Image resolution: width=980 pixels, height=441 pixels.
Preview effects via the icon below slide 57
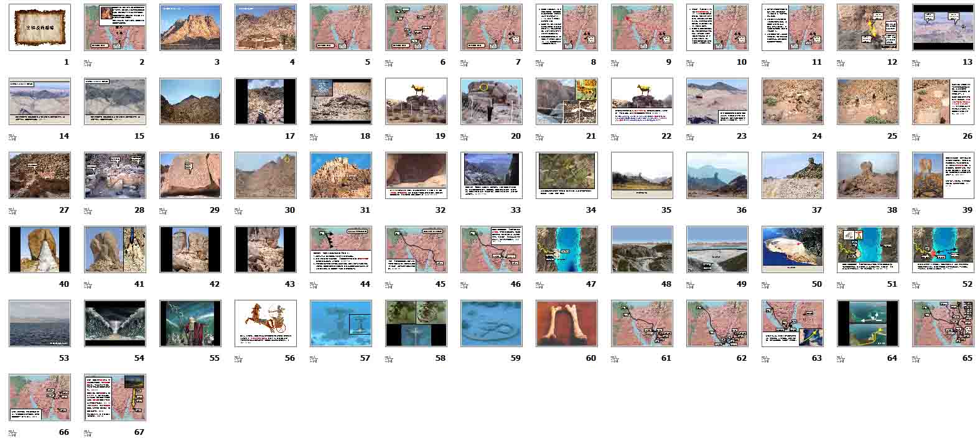pos(314,358)
